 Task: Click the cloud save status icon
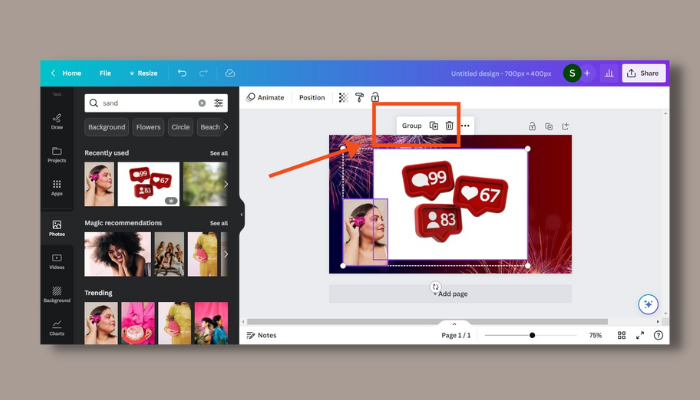click(x=230, y=73)
